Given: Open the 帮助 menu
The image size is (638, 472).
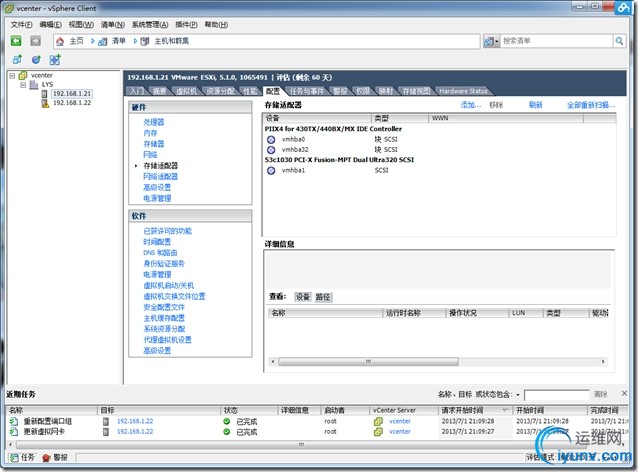Looking at the screenshot, I should (216, 25).
